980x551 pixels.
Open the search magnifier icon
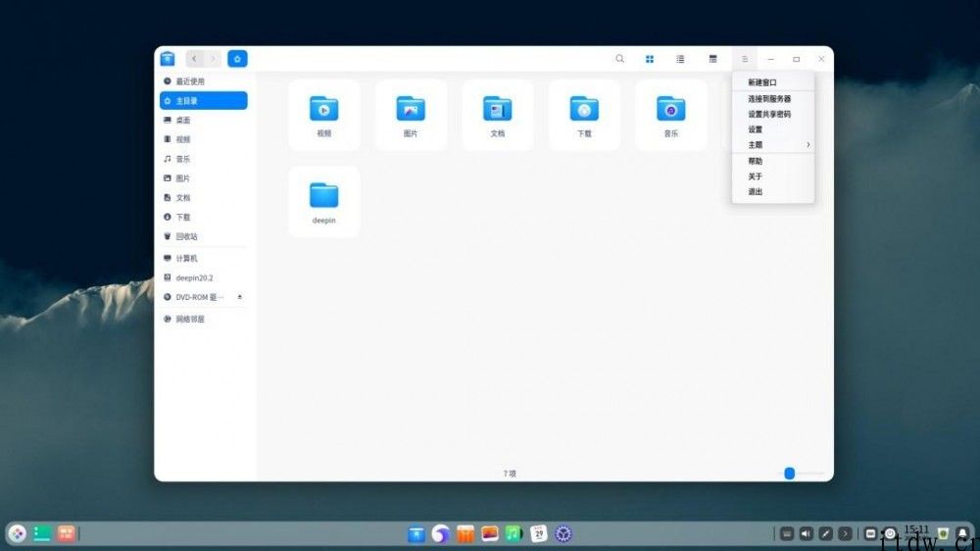619,59
